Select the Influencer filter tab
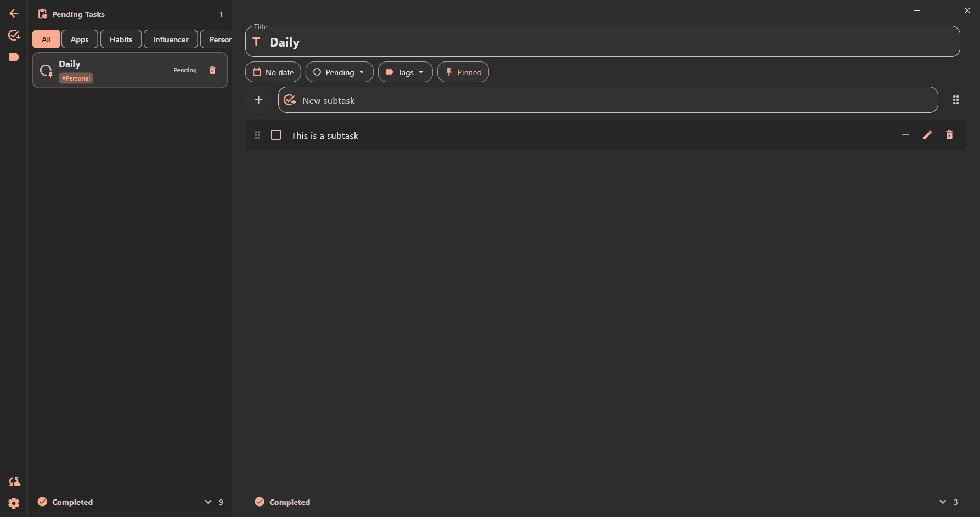The width and height of the screenshot is (980, 517). click(171, 39)
